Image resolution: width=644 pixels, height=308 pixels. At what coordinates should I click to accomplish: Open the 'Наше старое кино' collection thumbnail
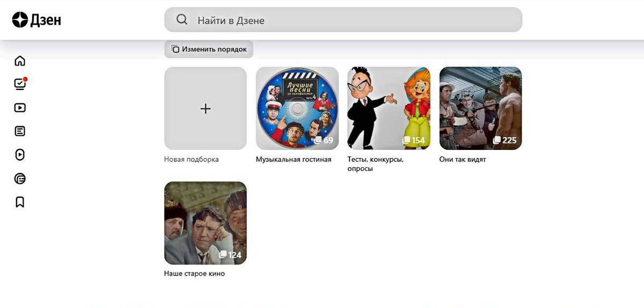[206, 223]
